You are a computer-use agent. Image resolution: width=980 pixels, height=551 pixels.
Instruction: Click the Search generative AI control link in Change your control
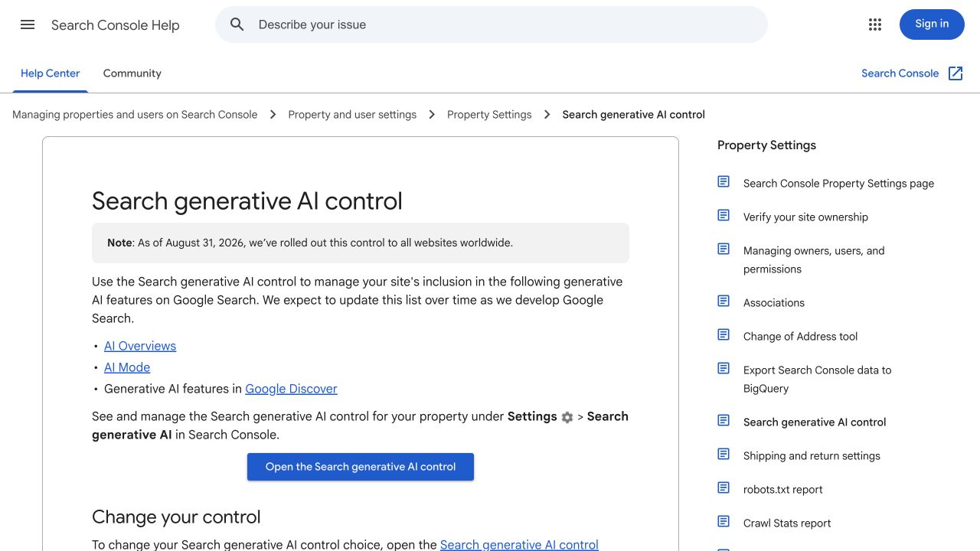pos(519,545)
